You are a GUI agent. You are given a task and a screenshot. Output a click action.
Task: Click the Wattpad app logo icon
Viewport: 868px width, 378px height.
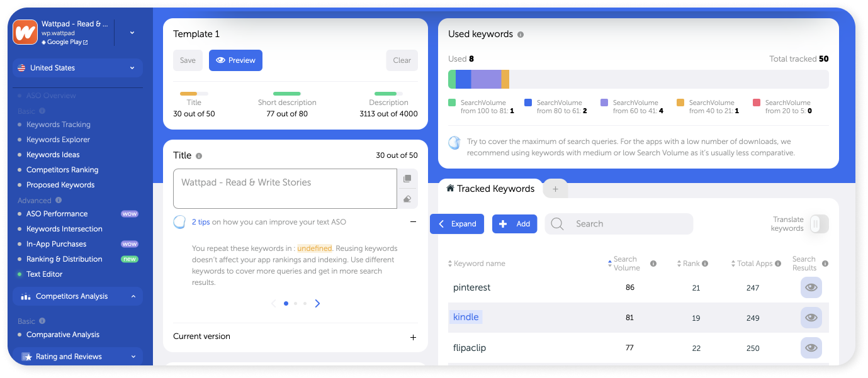[25, 32]
